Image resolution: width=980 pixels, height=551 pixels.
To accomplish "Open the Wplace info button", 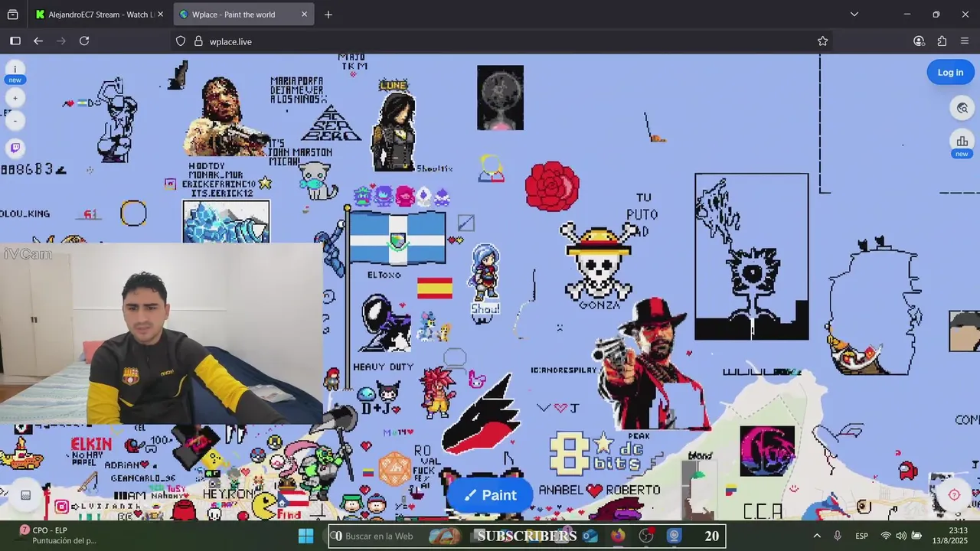I will (15, 70).
